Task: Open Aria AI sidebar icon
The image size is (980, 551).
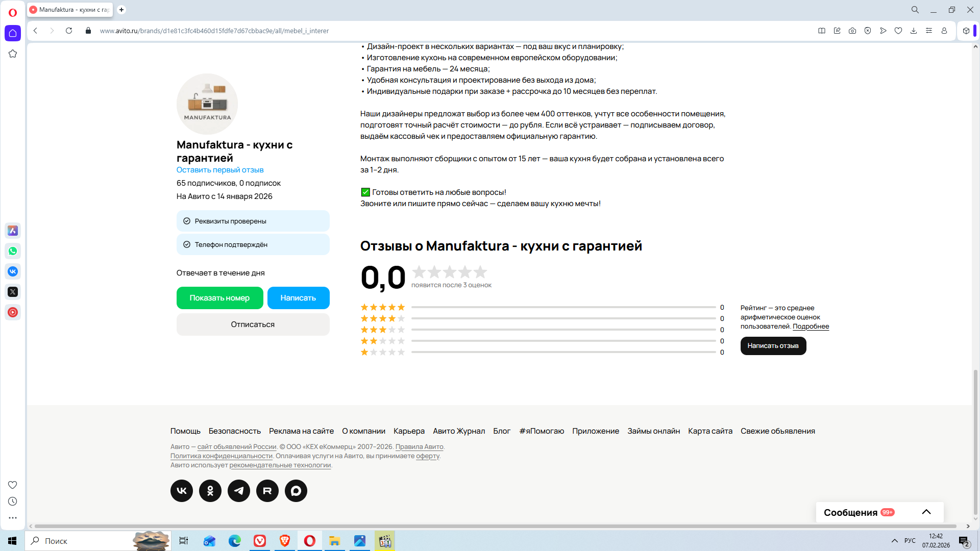Action: [13, 231]
